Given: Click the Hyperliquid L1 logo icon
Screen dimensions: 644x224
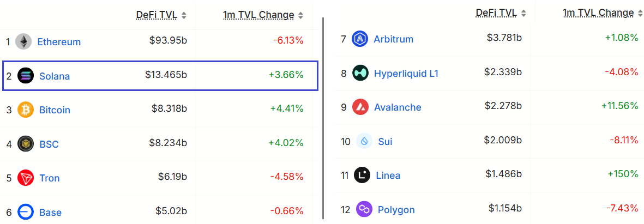Looking at the screenshot, I should coord(360,73).
